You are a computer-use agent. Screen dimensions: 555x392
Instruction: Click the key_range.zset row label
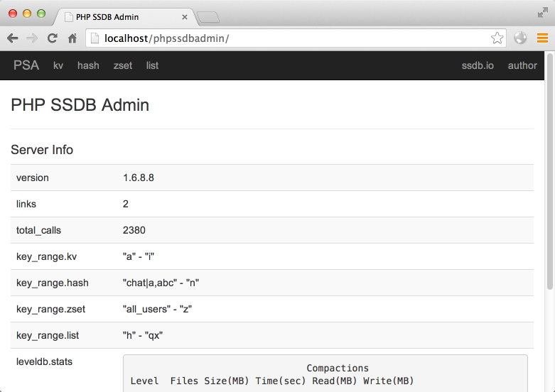point(50,309)
